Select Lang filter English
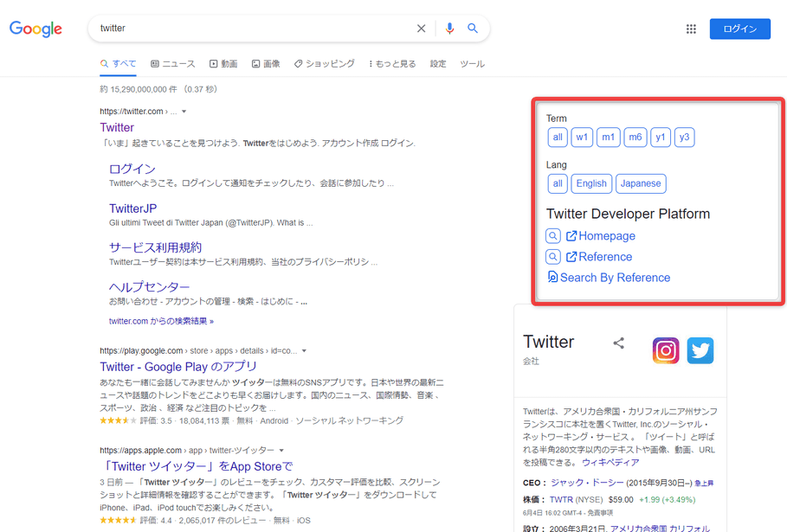787x532 pixels. (x=591, y=183)
